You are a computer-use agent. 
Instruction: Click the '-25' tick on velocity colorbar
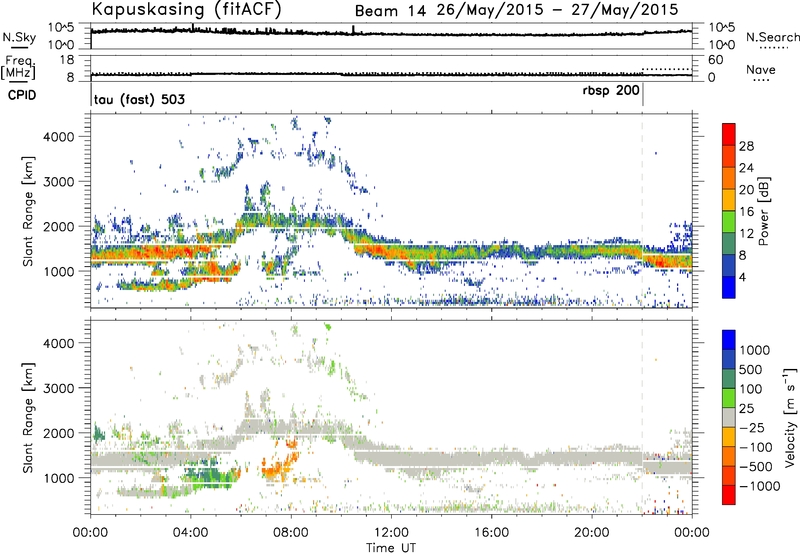(751, 427)
